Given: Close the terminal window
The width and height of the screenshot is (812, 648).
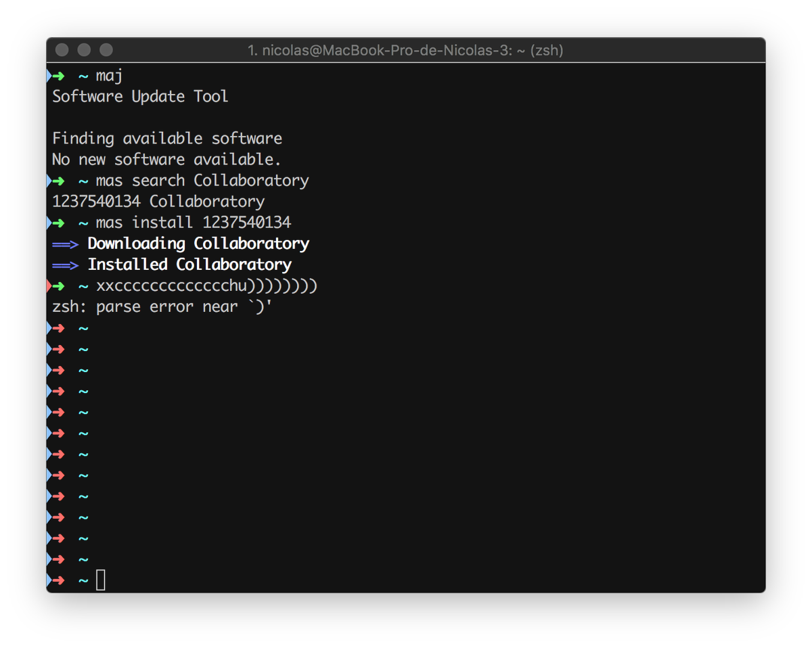Looking at the screenshot, I should [62, 50].
